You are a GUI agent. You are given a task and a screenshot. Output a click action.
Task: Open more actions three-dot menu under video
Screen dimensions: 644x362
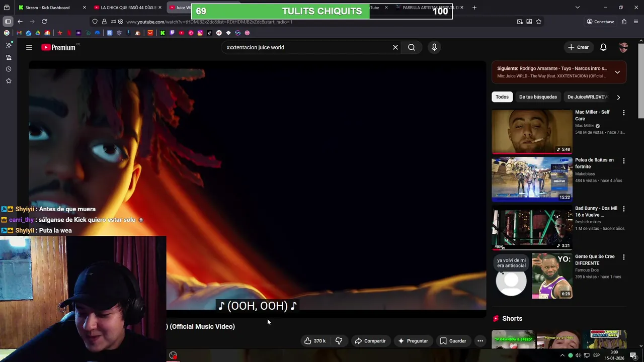tap(480, 341)
